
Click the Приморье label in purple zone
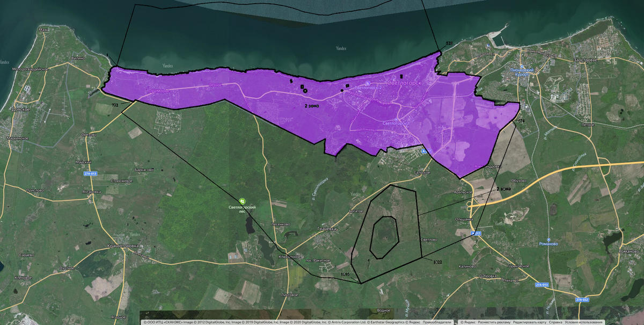point(159,91)
